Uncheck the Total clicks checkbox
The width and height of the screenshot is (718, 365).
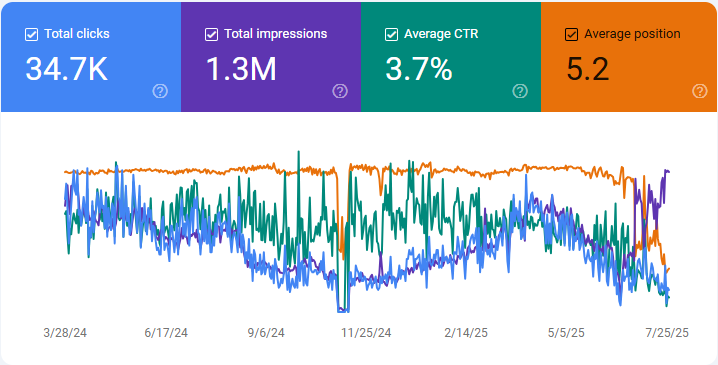pyautogui.click(x=31, y=34)
